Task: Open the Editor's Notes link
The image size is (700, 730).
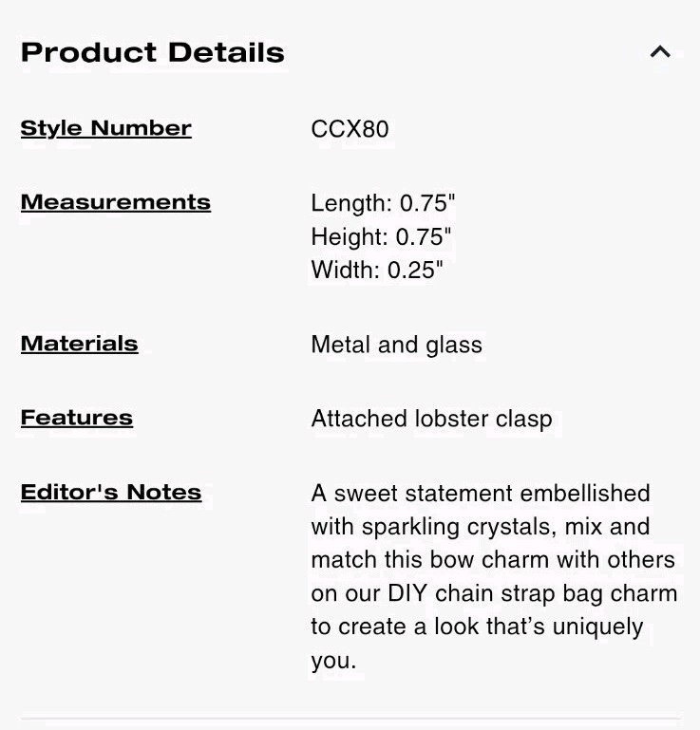Action: point(111,492)
